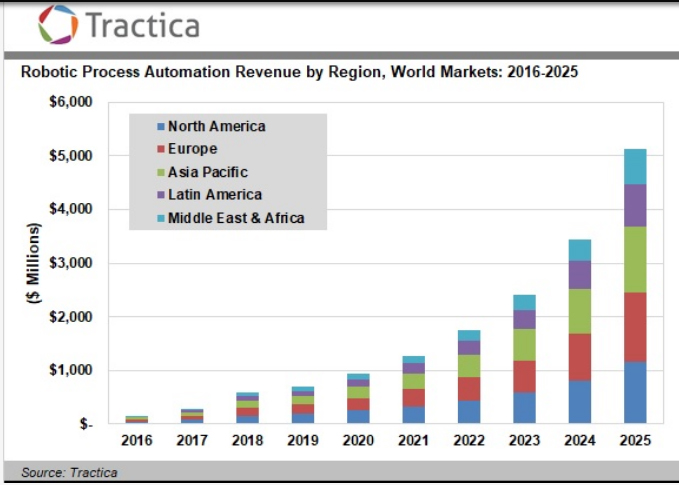This screenshot has width=679, height=485.
Task: Click the Europe segment of the 2025 bar
Action: click(x=635, y=327)
